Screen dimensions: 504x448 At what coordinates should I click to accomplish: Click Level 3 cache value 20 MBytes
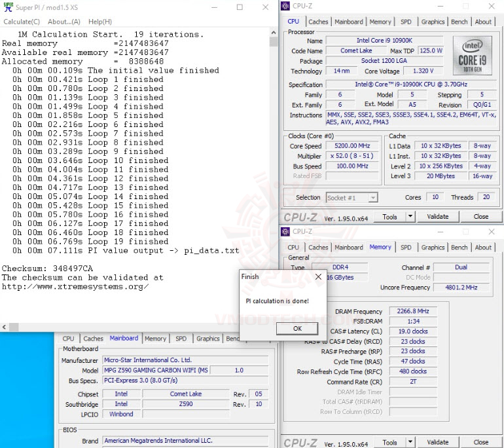(x=441, y=176)
